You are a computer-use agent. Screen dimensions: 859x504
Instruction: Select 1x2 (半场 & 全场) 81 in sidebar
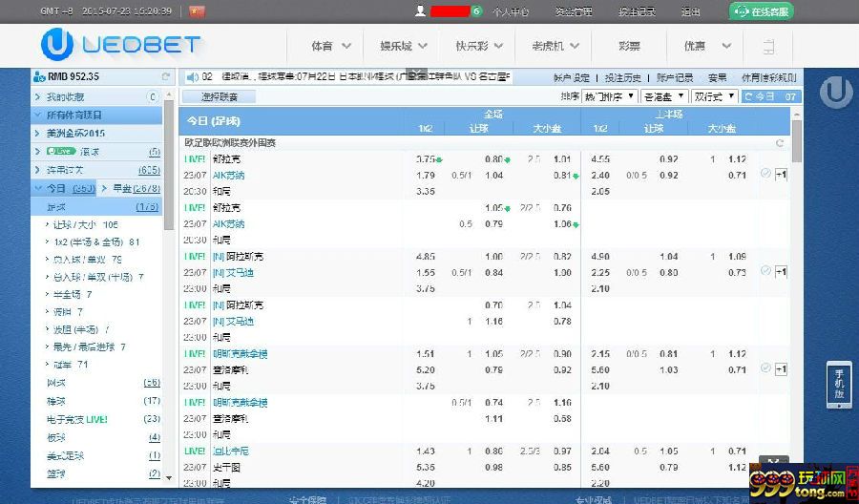(x=96, y=242)
